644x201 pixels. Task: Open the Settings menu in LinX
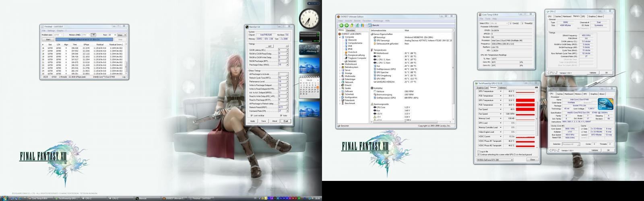pyautogui.click(x=51, y=31)
